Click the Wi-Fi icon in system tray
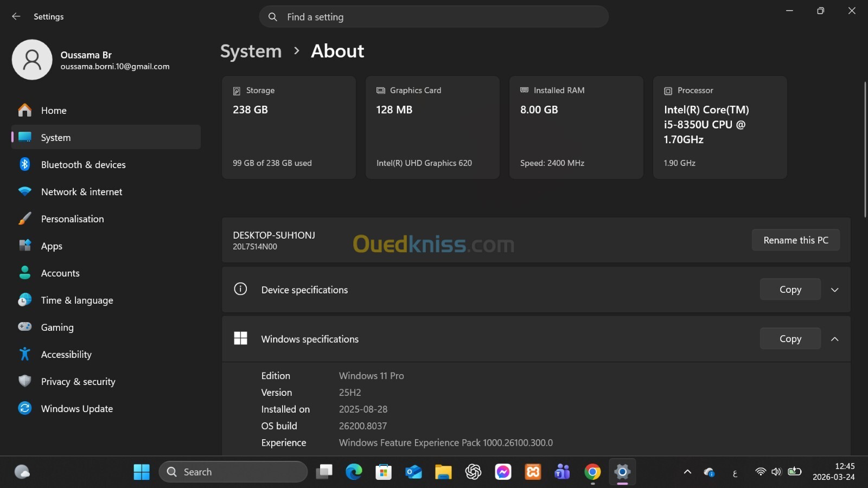The height and width of the screenshot is (488, 868). point(761,472)
